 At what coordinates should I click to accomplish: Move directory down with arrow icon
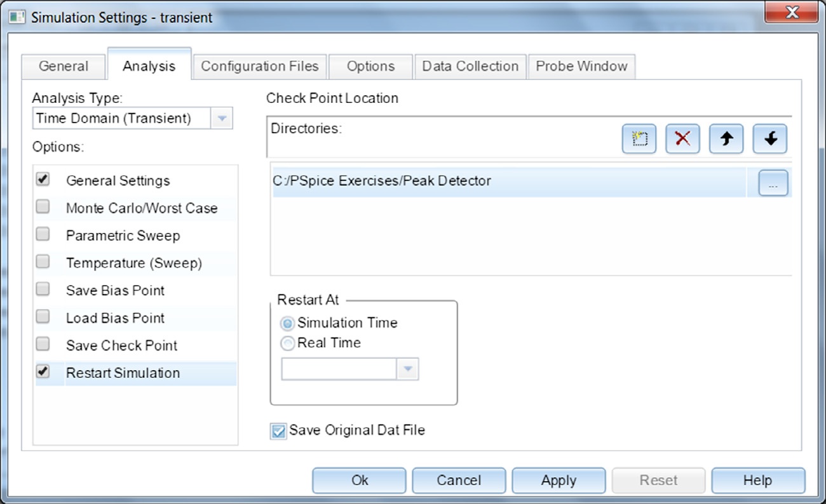pyautogui.click(x=770, y=139)
